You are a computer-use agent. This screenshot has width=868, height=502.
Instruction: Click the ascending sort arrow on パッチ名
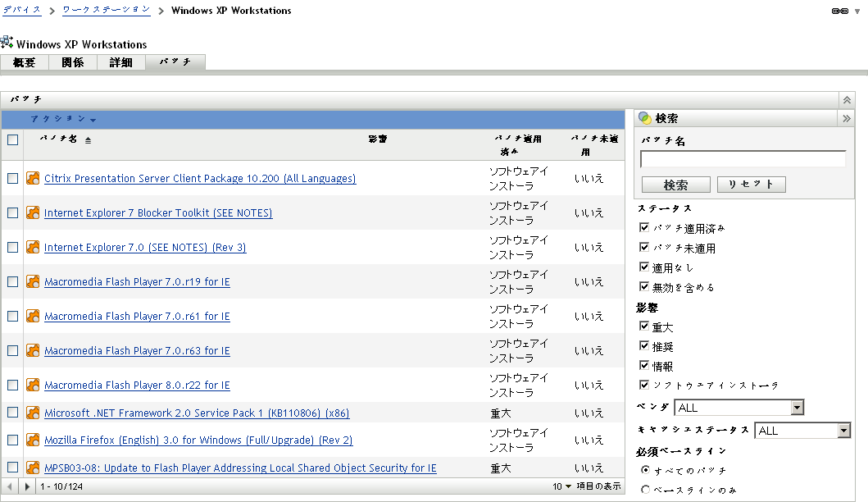89,139
